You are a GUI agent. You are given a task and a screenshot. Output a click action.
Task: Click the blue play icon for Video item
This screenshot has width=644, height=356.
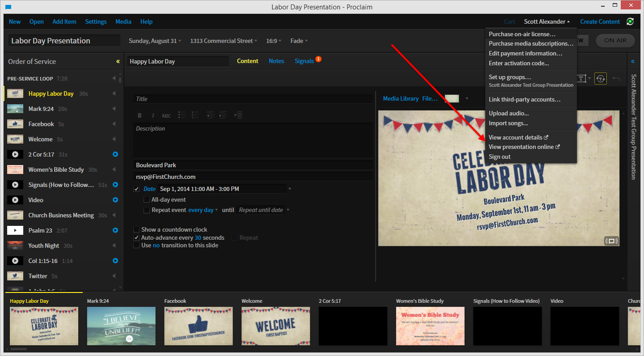[x=115, y=200]
